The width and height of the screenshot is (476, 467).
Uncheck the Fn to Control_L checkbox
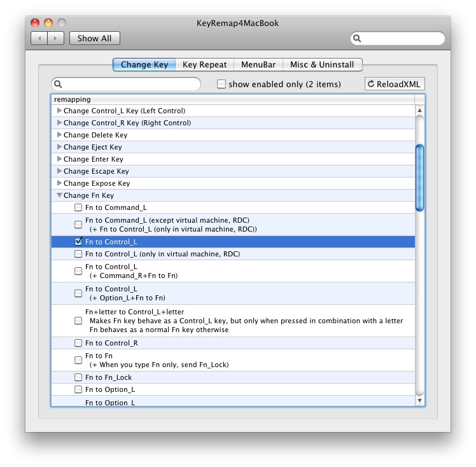coord(78,242)
